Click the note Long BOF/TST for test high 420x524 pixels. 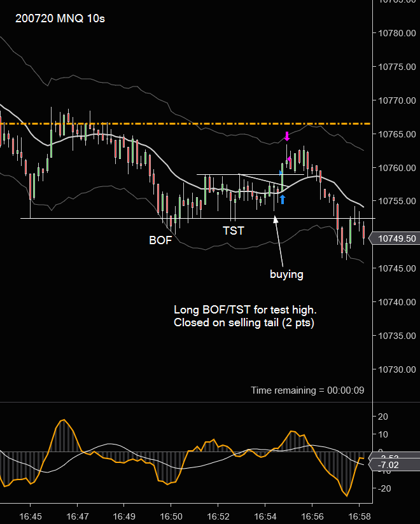(245, 310)
